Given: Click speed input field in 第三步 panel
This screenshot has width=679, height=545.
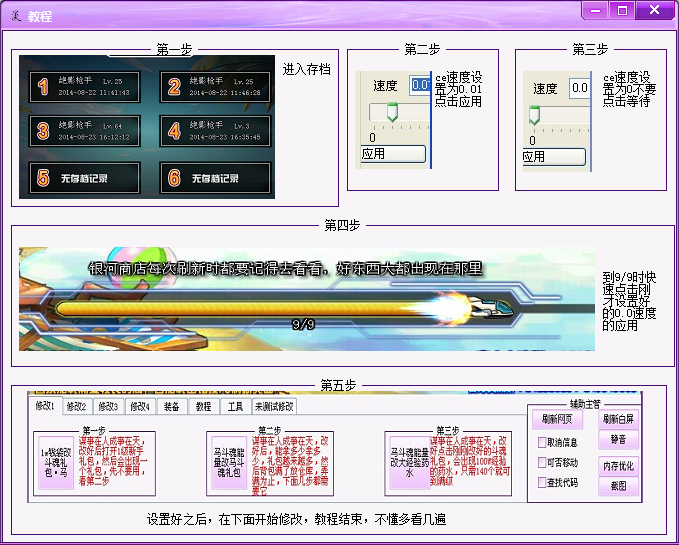Looking at the screenshot, I should [579, 88].
